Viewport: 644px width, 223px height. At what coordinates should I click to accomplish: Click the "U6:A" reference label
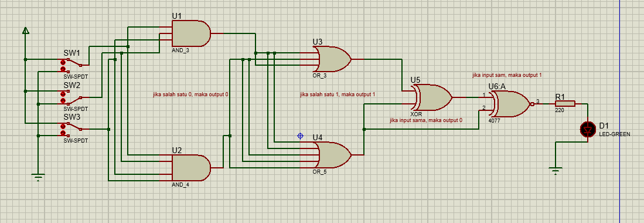pyautogui.click(x=496, y=86)
